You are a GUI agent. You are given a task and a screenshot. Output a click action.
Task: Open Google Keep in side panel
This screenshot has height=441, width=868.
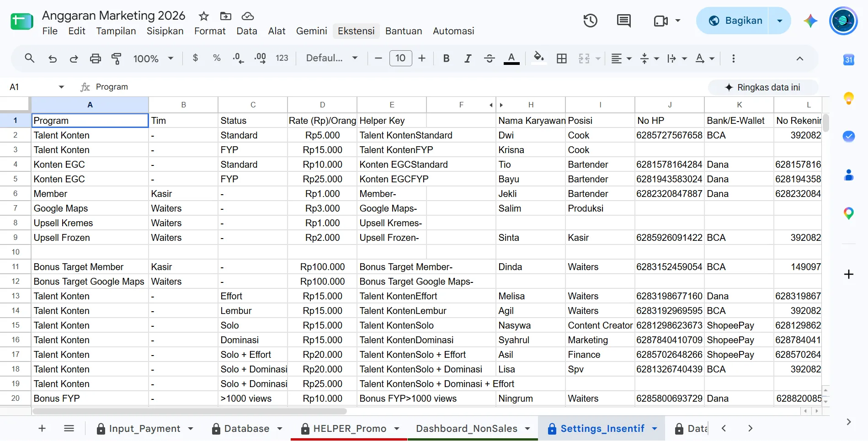click(x=848, y=98)
